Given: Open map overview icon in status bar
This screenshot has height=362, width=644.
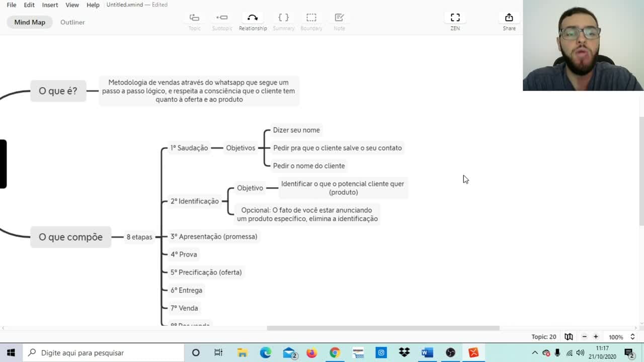Looking at the screenshot, I should (569, 337).
